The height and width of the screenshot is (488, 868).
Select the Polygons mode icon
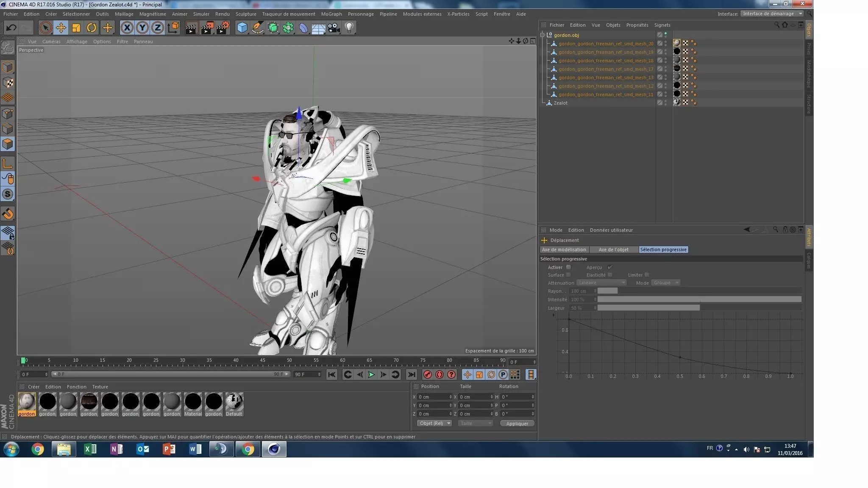8,144
